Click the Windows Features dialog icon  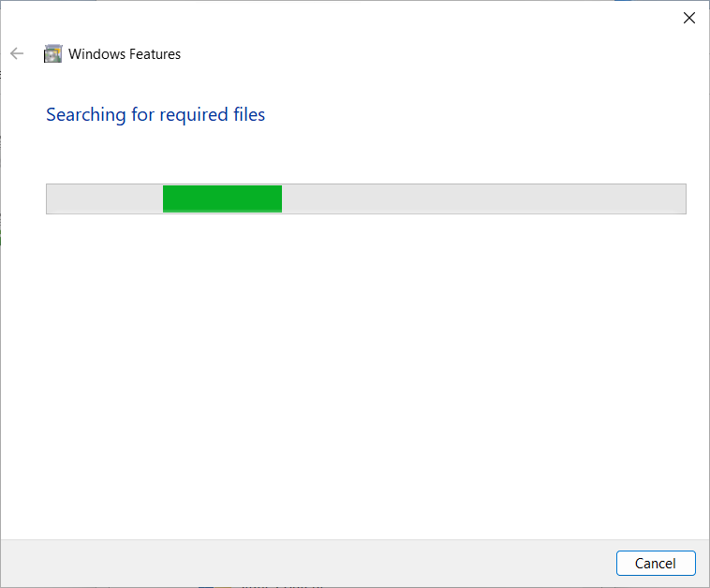click(53, 54)
